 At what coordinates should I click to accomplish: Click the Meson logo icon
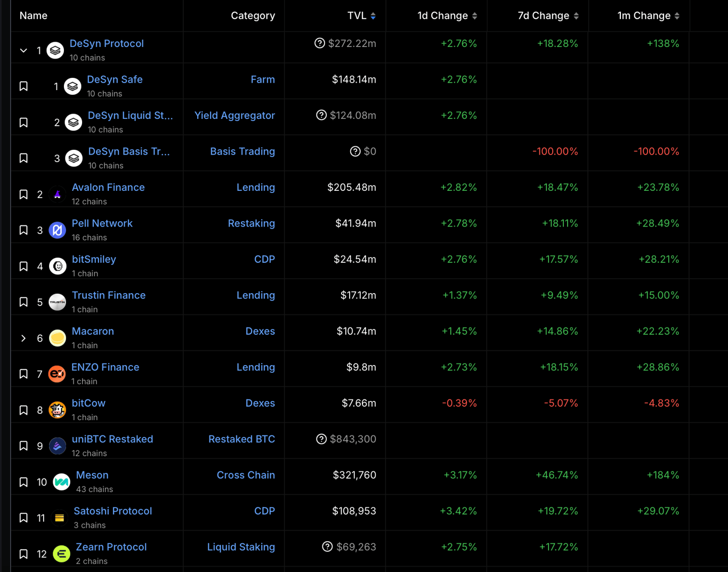pyautogui.click(x=62, y=482)
